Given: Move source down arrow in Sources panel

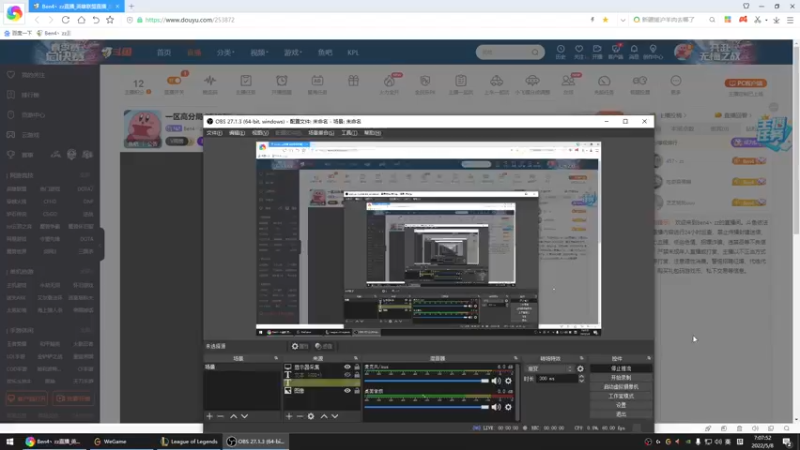Looking at the screenshot, I should [x=335, y=416].
